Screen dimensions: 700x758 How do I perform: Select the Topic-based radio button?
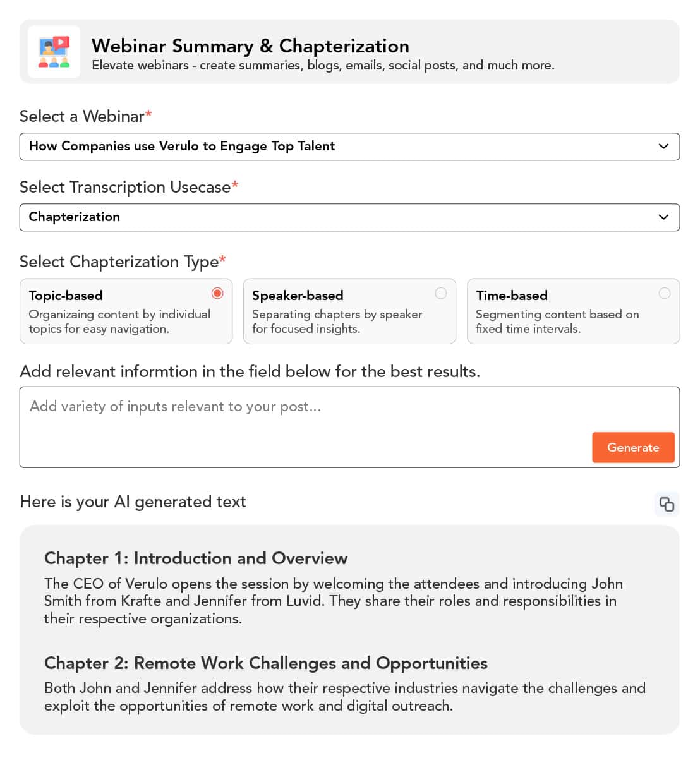tap(217, 293)
